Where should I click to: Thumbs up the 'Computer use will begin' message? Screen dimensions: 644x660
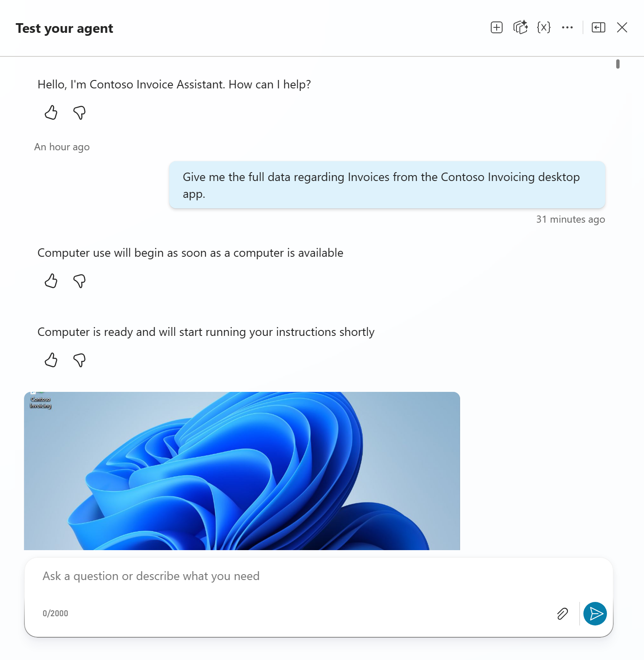pyautogui.click(x=51, y=281)
